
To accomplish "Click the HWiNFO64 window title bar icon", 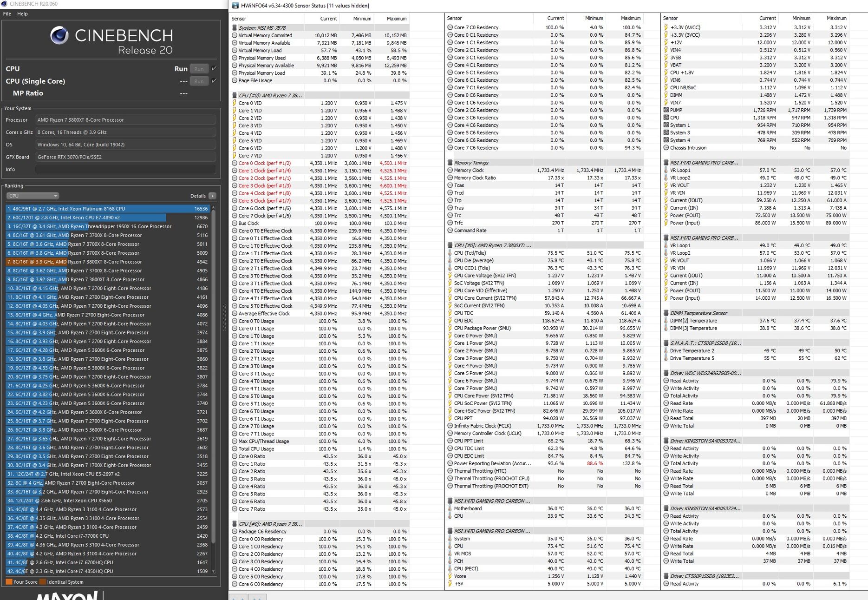I will coord(235,6).
